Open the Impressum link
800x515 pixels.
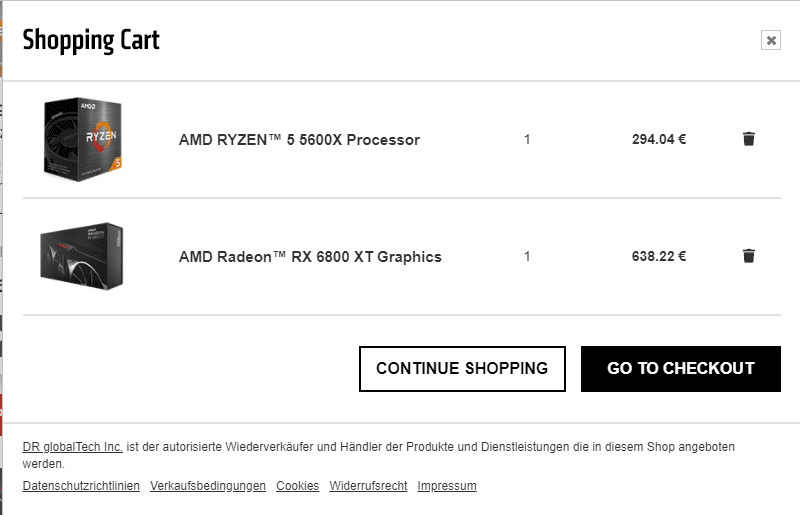(447, 485)
